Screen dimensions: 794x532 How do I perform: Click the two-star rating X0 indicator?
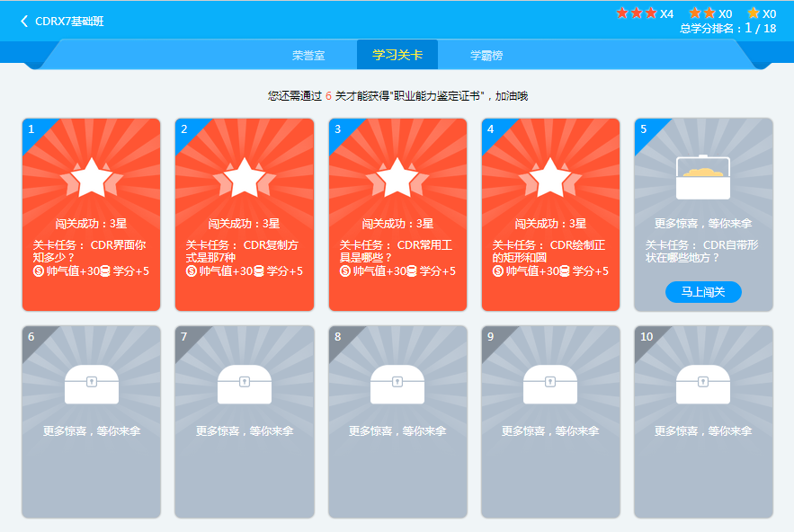point(710,13)
